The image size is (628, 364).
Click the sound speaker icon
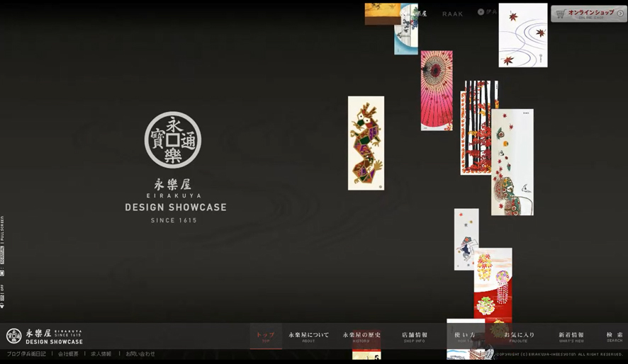pos(2,306)
